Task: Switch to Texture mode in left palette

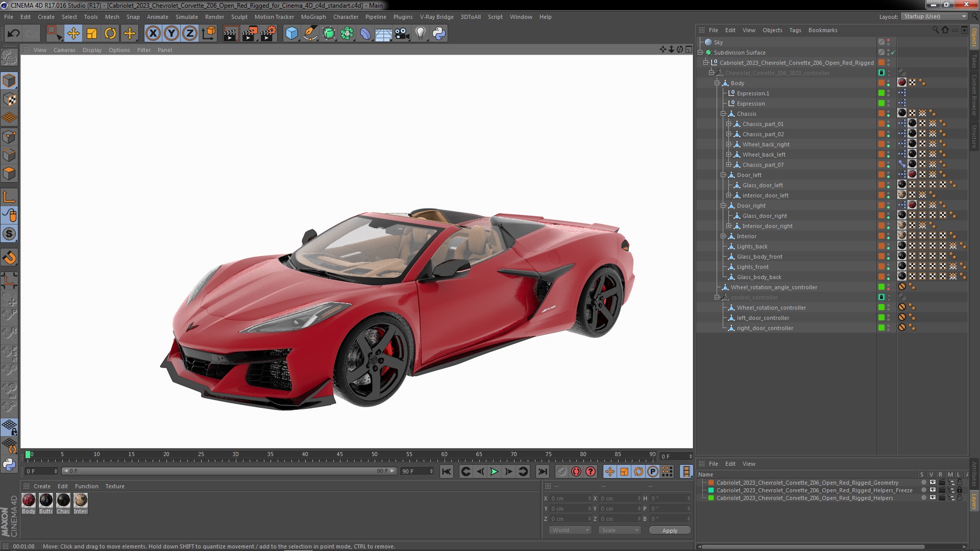Action: 9,99
